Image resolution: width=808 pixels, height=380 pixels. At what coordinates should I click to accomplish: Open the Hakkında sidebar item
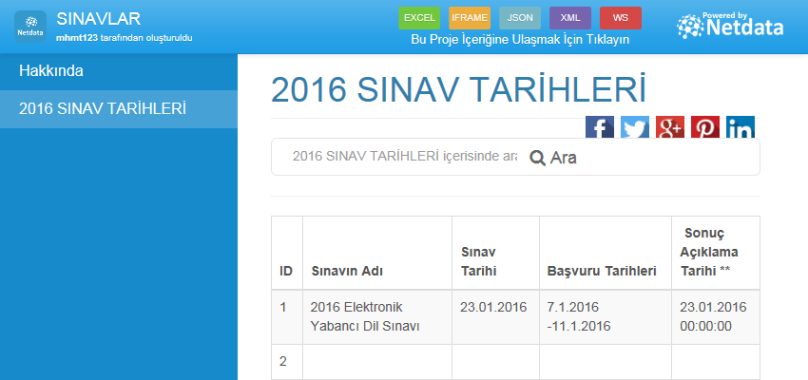click(119, 72)
